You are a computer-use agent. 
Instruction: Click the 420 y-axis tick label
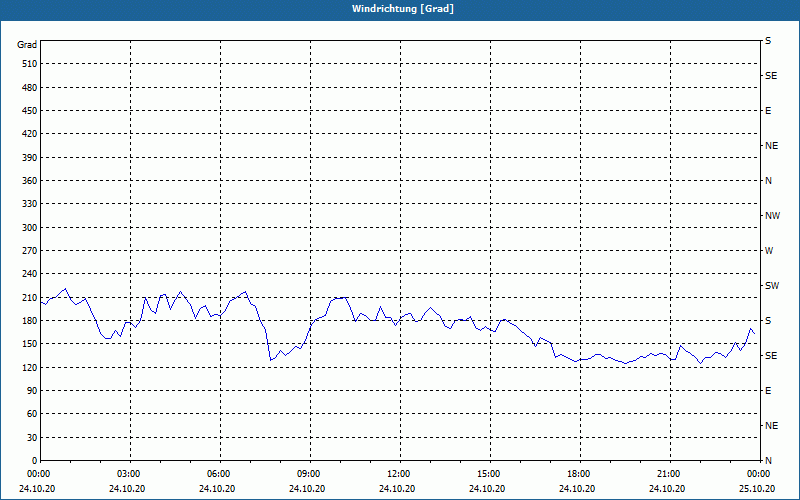pyautogui.click(x=30, y=134)
